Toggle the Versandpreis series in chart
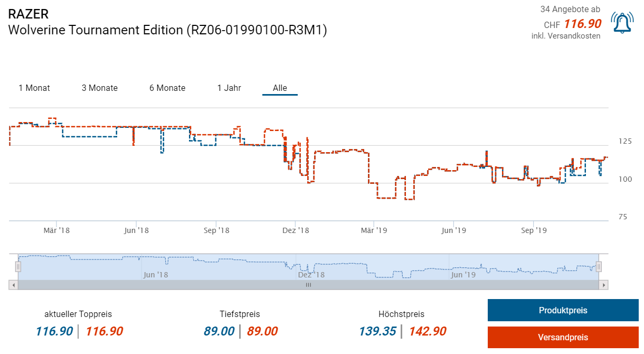The image size is (644, 354). (x=563, y=337)
